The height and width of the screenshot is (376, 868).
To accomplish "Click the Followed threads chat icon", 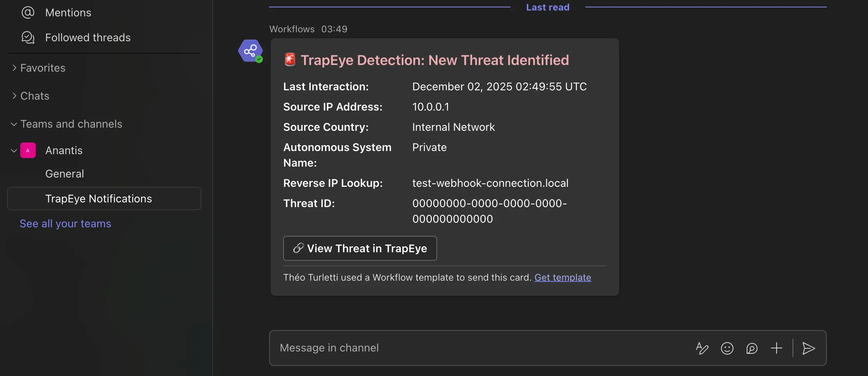I will point(28,37).
